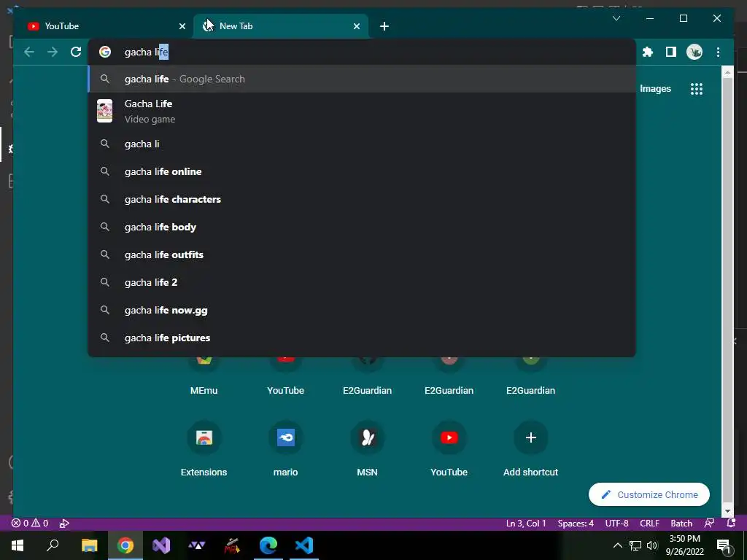Open the Google apps grid

click(x=696, y=88)
